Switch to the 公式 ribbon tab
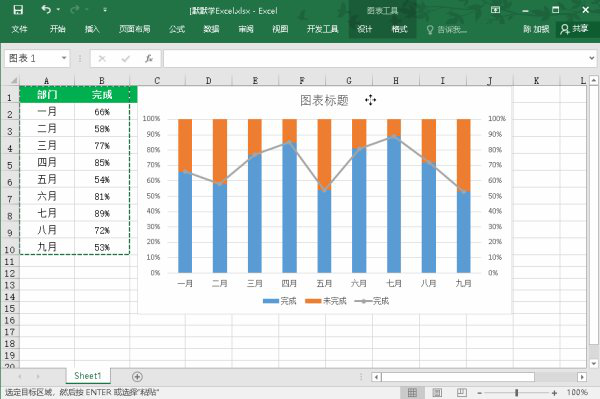 (177, 29)
